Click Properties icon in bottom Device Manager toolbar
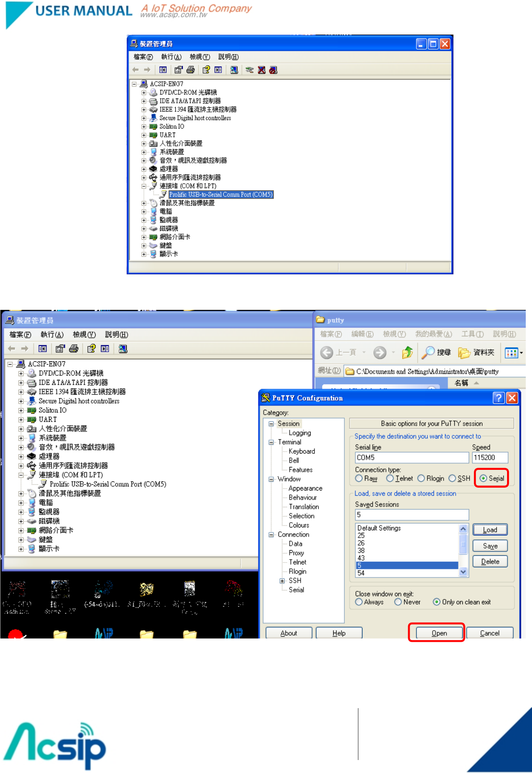Viewport: 532px width, 773px height. pyautogui.click(x=60, y=349)
